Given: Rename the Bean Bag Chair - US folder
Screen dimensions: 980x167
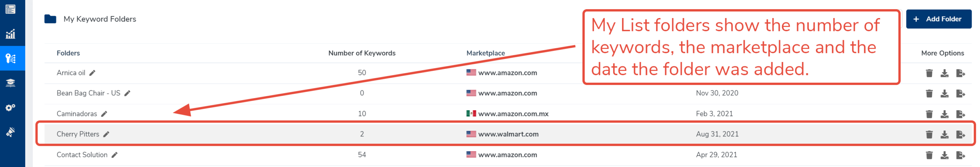Looking at the screenshot, I should coord(127,93).
